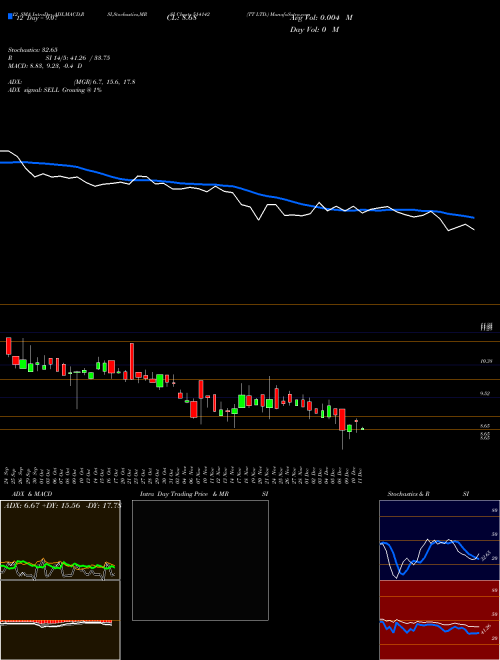Click the 'Intra Day Trading Price & MR' title
The width and height of the screenshot is (500, 660).
(x=184, y=494)
